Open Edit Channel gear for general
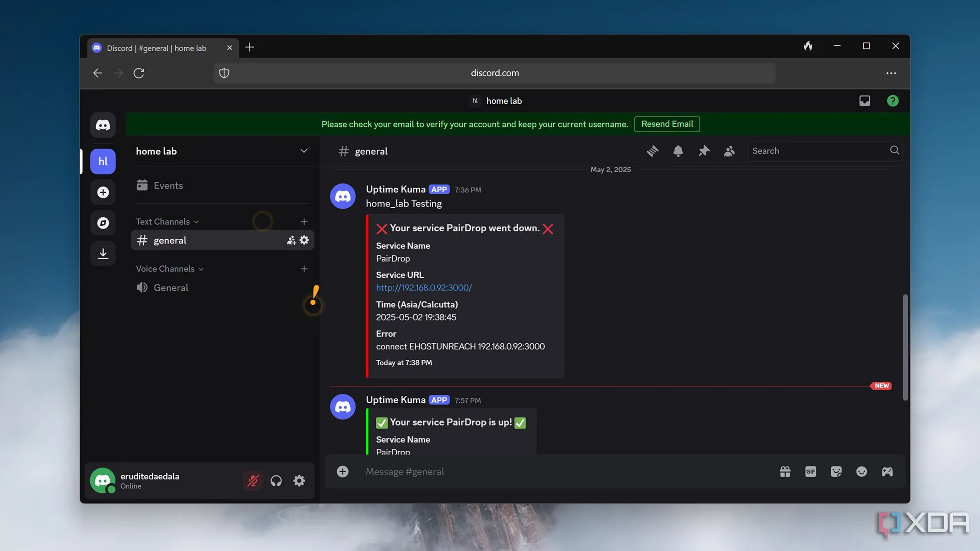 pos(304,240)
